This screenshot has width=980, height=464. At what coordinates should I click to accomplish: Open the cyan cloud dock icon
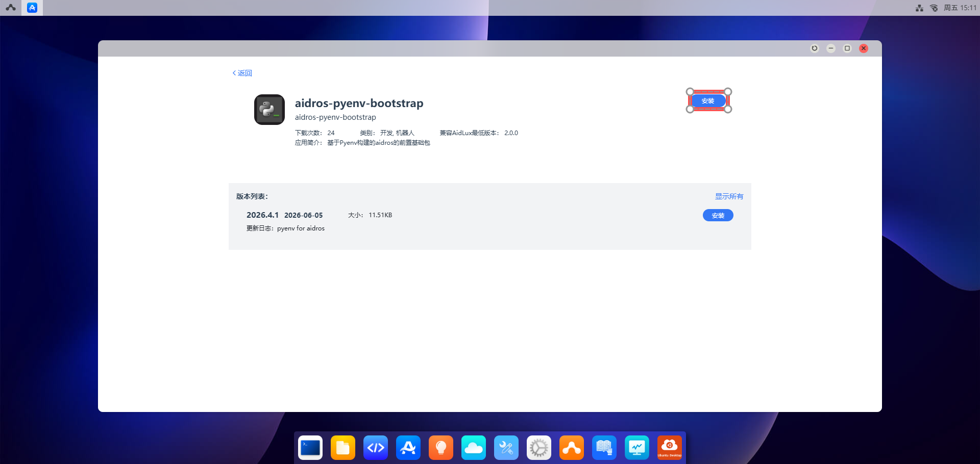click(x=474, y=448)
